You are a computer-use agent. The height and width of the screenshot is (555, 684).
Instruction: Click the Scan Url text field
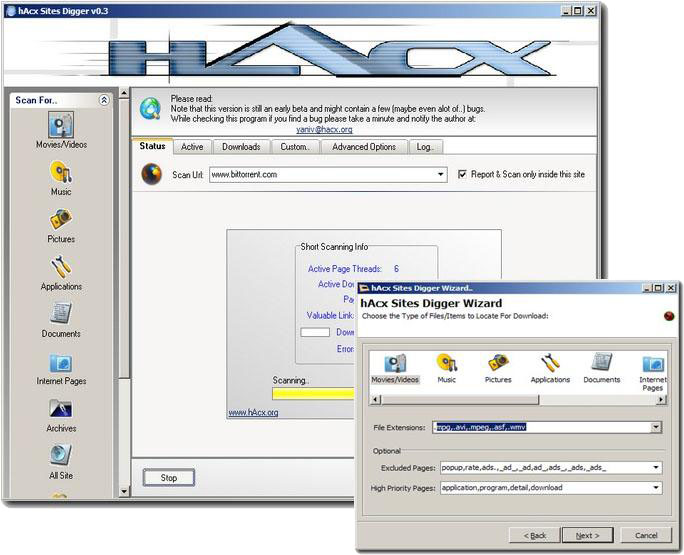(x=323, y=175)
